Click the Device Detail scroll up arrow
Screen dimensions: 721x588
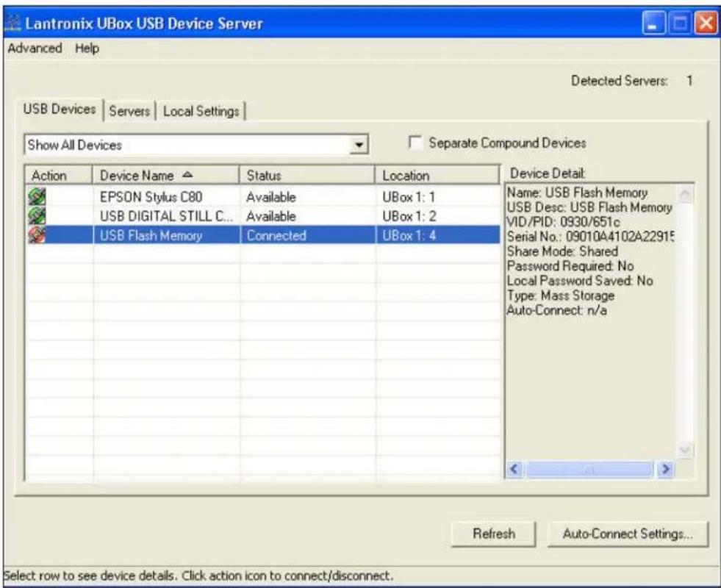coord(685,194)
